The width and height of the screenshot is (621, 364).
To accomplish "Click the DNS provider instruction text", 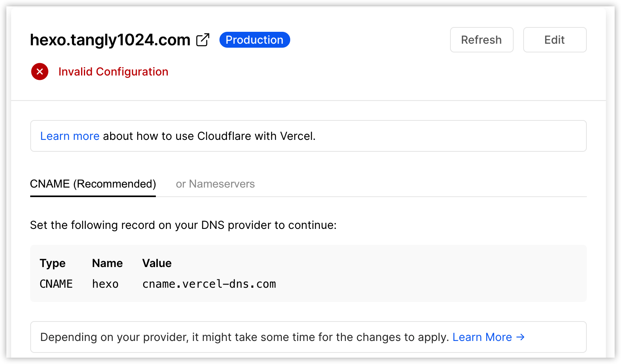I will point(183,225).
